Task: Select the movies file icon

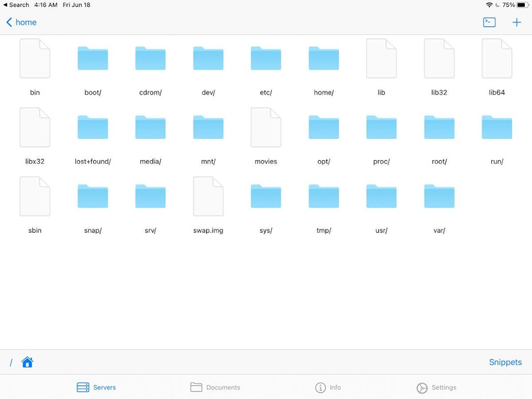Action: click(x=266, y=127)
